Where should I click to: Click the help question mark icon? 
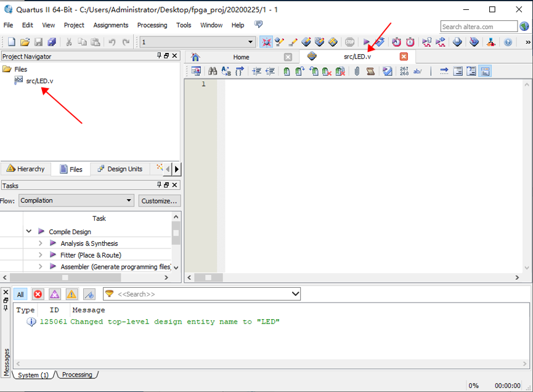[508, 42]
